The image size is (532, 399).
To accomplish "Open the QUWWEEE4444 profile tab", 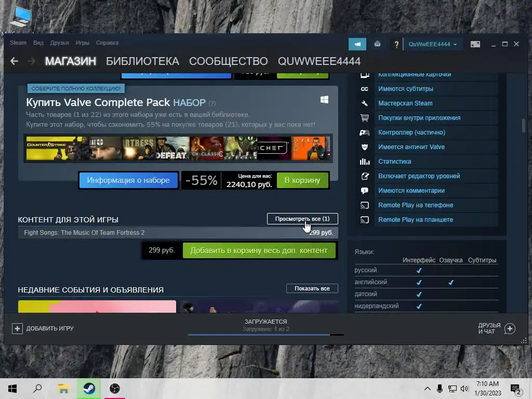I will click(x=320, y=61).
